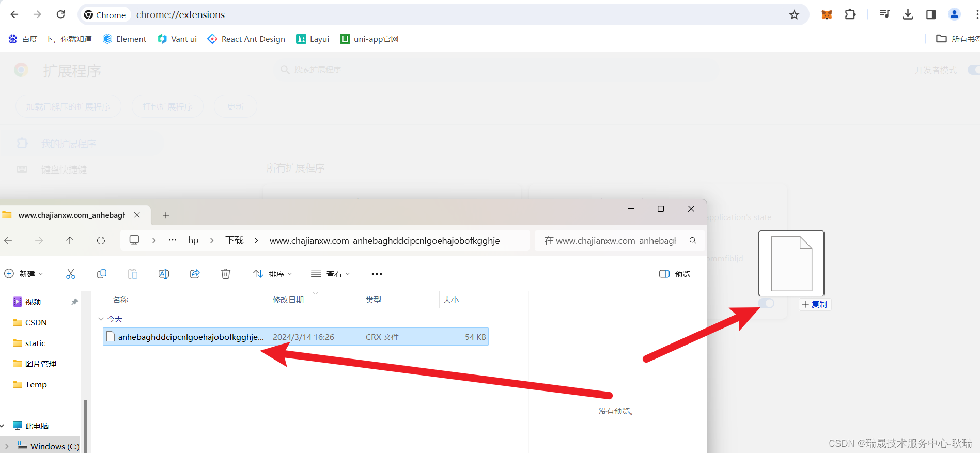
Task: Click the Explorer folder search box
Action: (619, 240)
